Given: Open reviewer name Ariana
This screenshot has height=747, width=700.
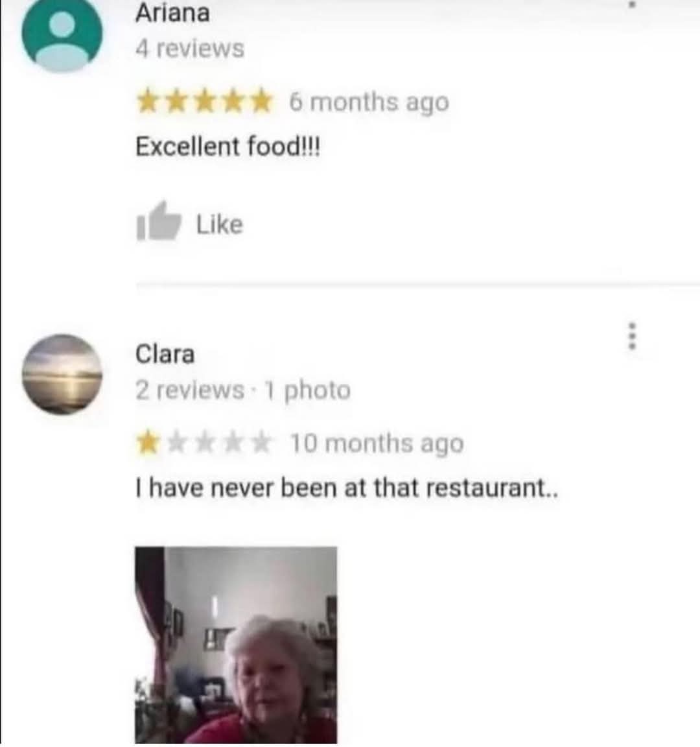Looking at the screenshot, I should tap(172, 13).
